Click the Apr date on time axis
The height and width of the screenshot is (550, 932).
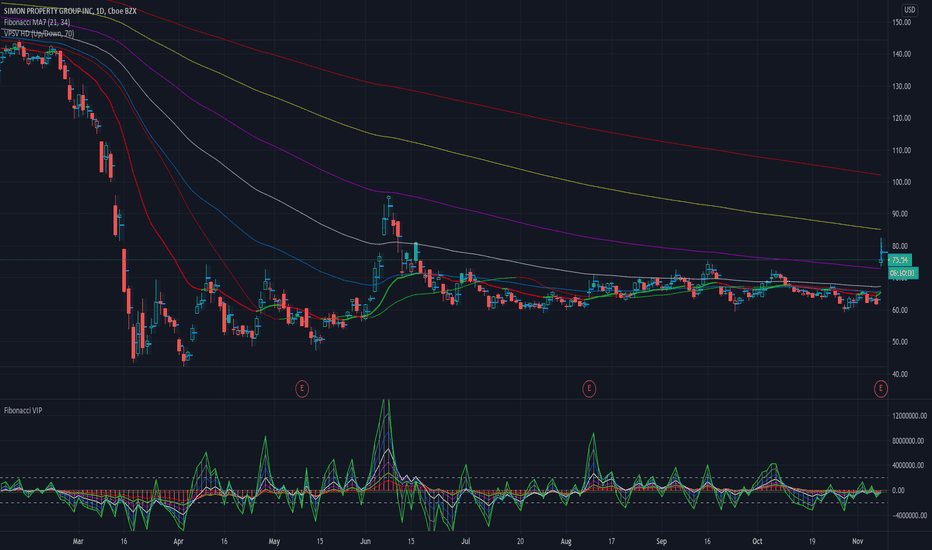point(178,542)
